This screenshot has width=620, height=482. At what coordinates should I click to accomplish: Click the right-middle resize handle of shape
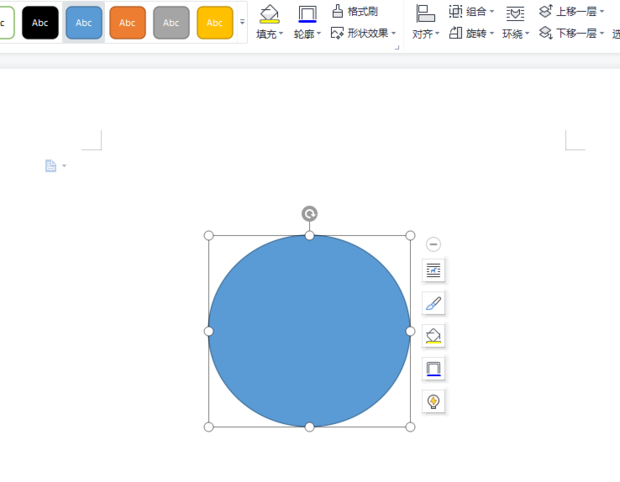click(410, 331)
